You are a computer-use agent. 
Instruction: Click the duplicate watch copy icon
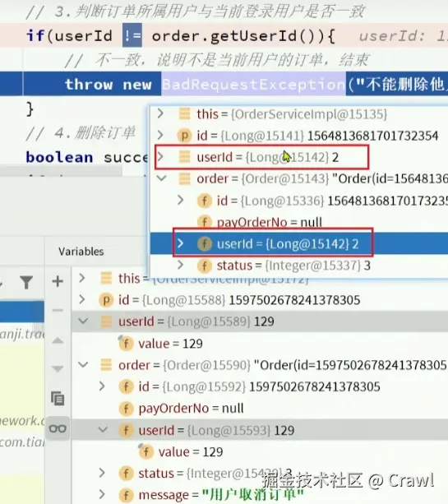58,398
